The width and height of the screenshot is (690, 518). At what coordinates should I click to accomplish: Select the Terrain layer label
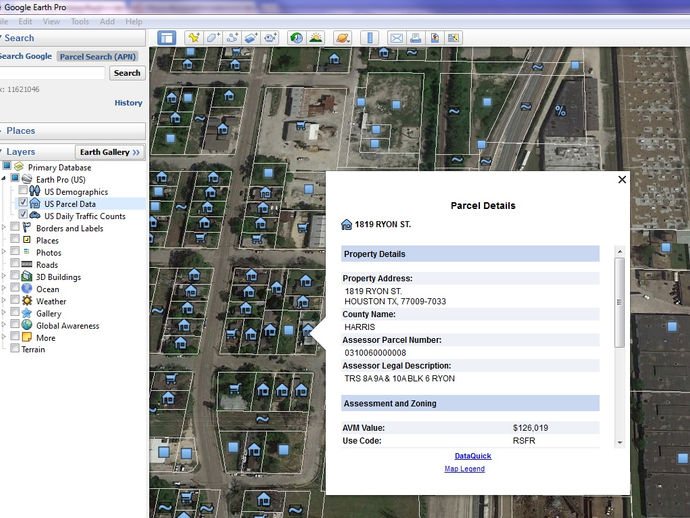coord(33,349)
